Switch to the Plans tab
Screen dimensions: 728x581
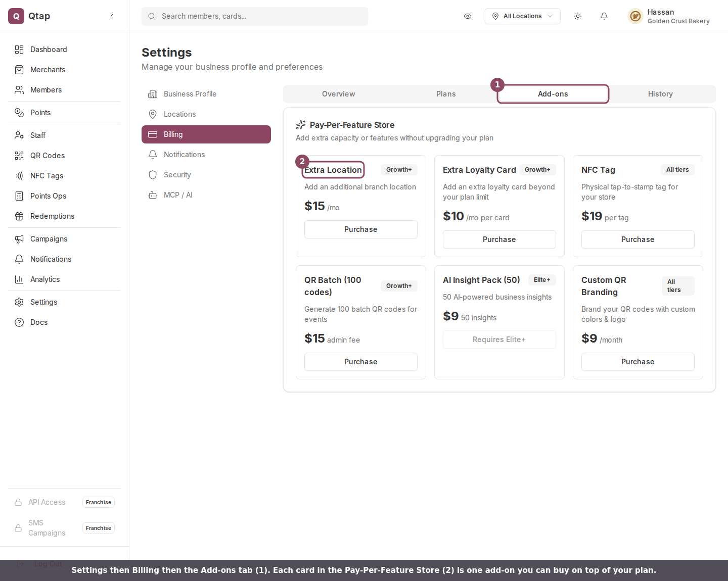(x=446, y=94)
